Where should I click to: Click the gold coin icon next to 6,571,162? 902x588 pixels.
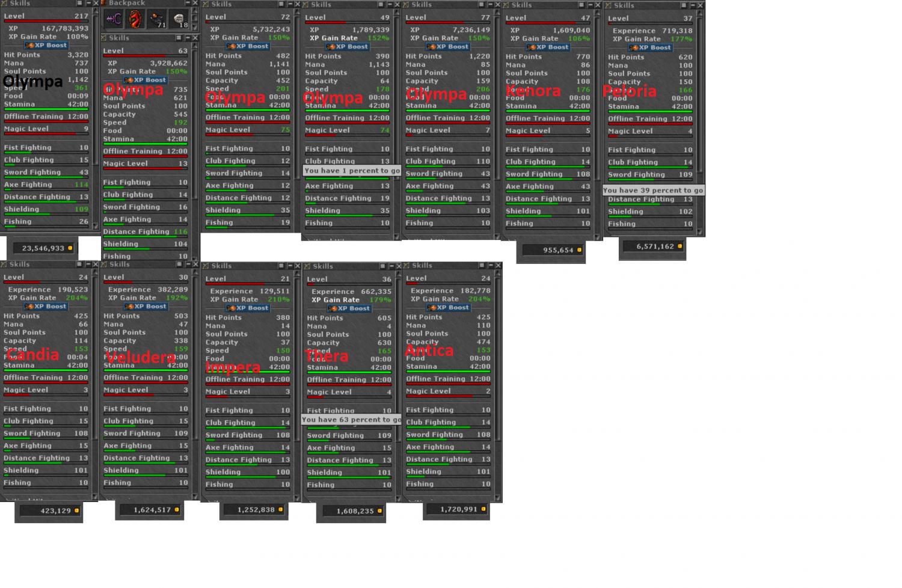tap(680, 246)
